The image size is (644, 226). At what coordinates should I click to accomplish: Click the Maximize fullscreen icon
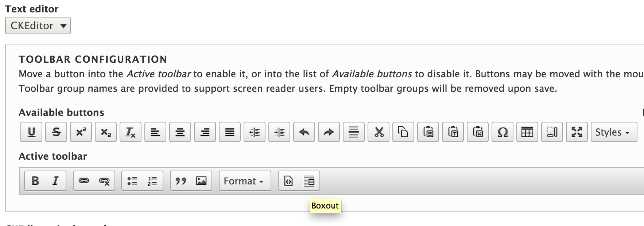click(577, 132)
